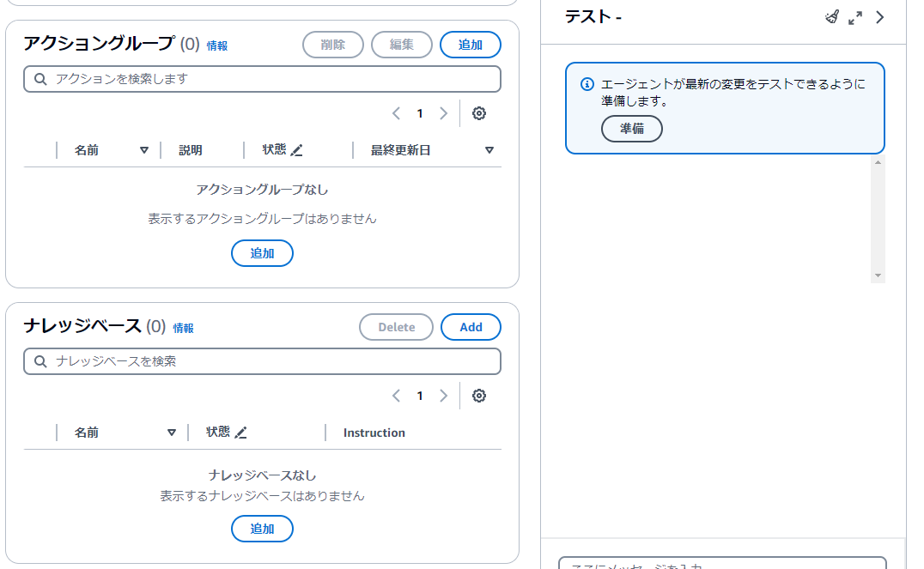This screenshot has height=569, width=924.
Task: Open the action group table settings gear
Action: [x=479, y=112]
